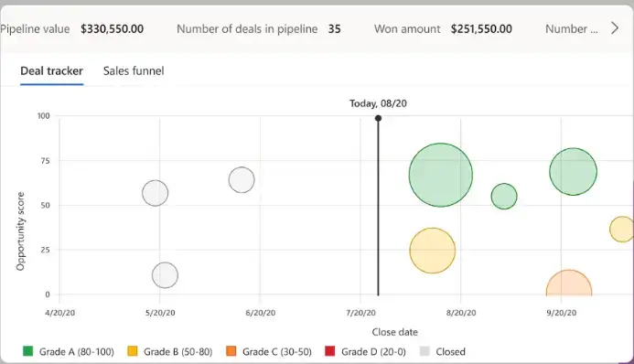Toggle Grade C (30-50) orange legend swatch
Screen dimensions: 634x364
(x=231, y=351)
